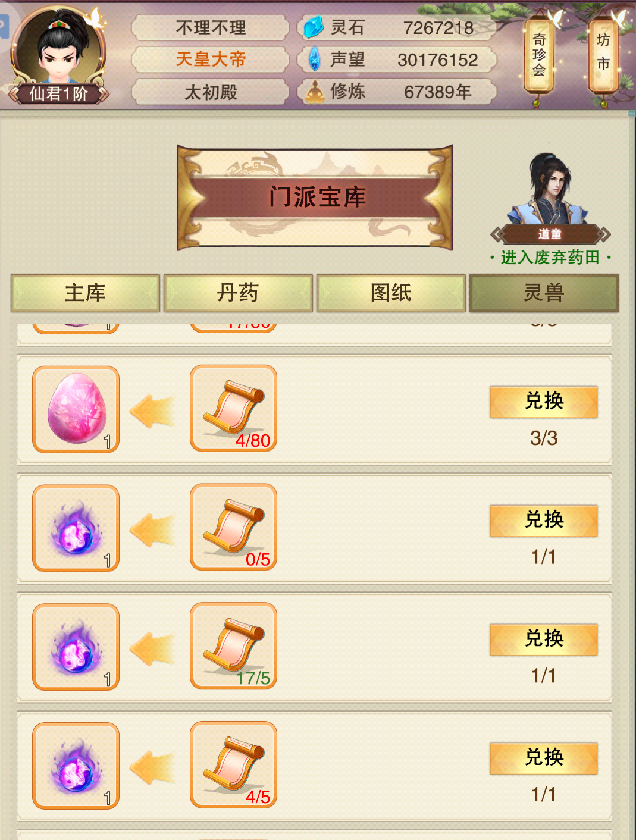Tap the scroll icon showing 4/80

coord(234,409)
